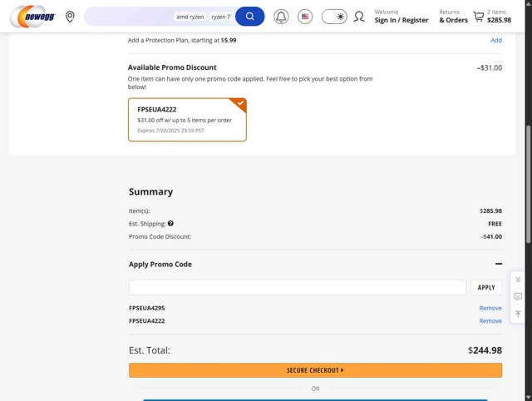
Task: Click the blue search magnifier button
Action: (249, 17)
